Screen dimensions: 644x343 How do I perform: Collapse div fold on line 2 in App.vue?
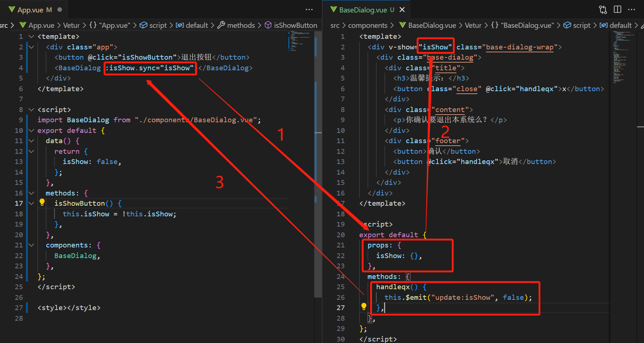31,47
